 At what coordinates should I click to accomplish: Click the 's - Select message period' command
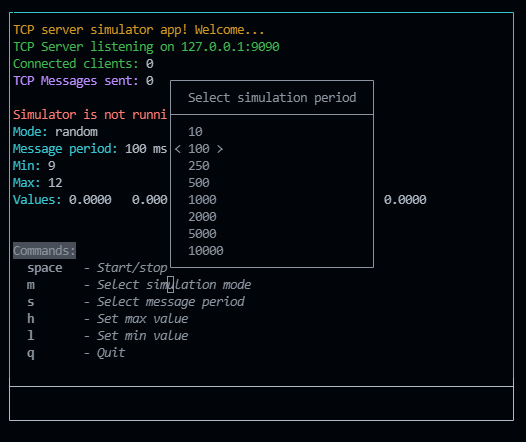tap(136, 302)
